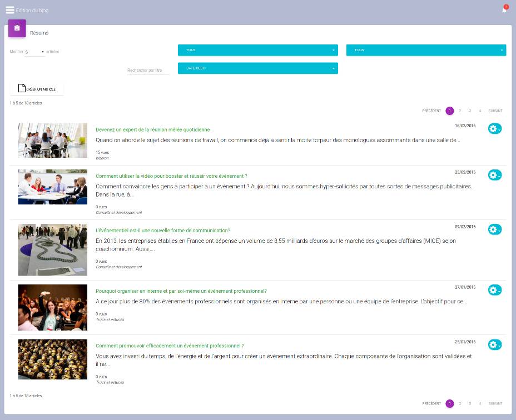This screenshot has height=420, width=516.
Task: Click excerpt starting 'Vous avez investi du temps'
Action: (284, 360)
